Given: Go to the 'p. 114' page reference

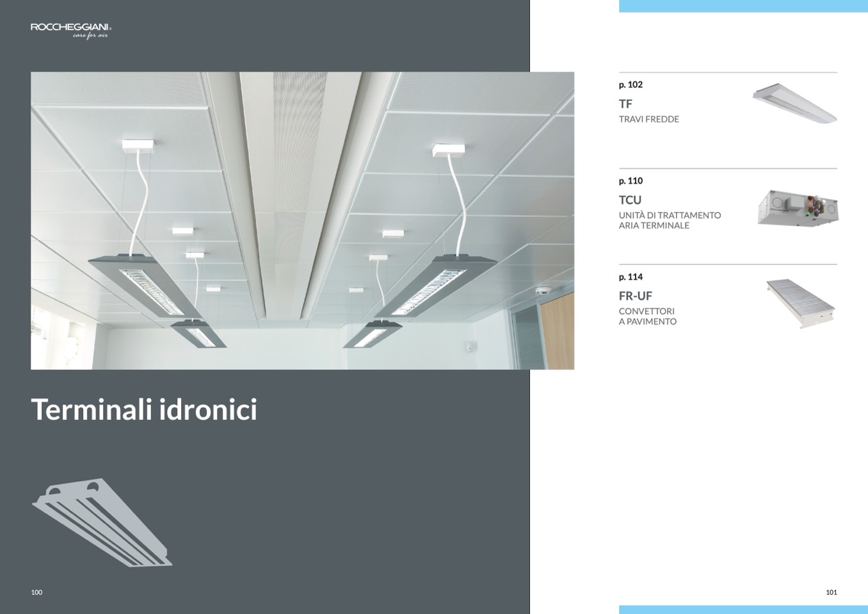Looking at the screenshot, I should [631, 277].
